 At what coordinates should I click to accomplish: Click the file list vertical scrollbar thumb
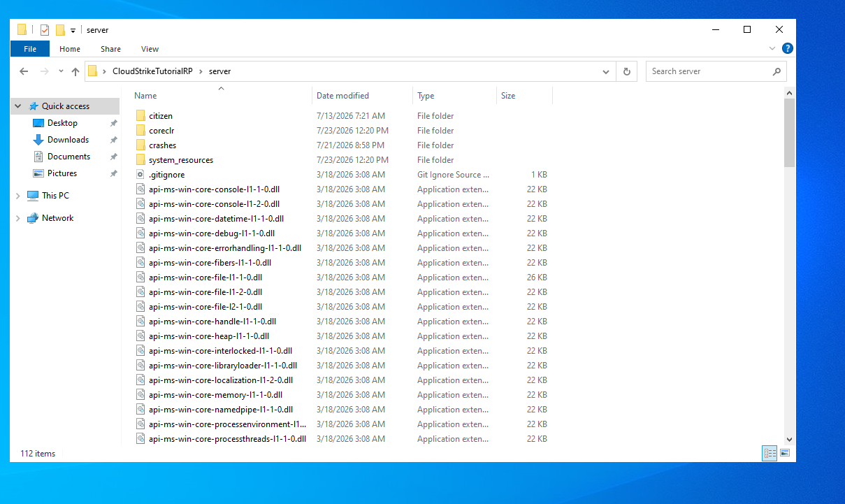[x=790, y=133]
